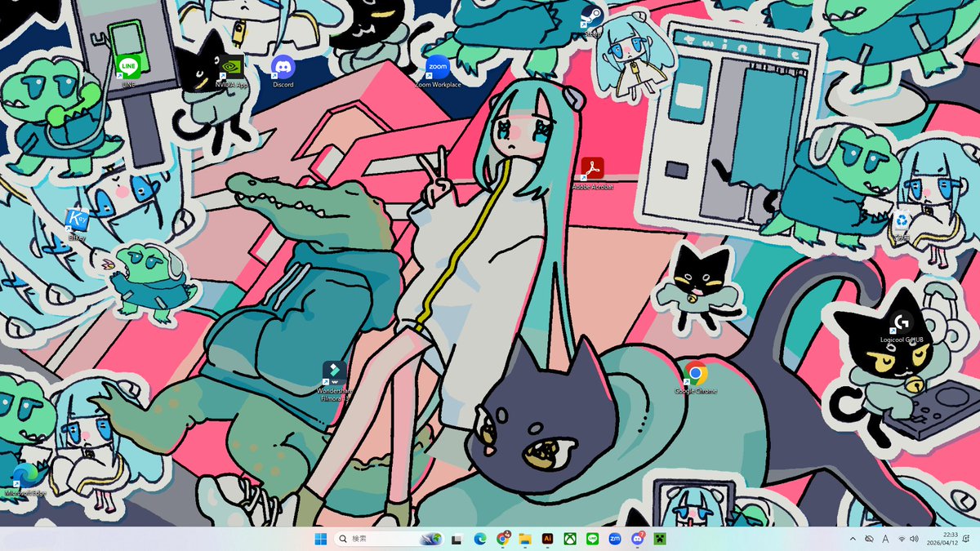The height and width of the screenshot is (551, 980).
Task: Open the NVIDIA App desktop shortcut
Action: coord(231,70)
